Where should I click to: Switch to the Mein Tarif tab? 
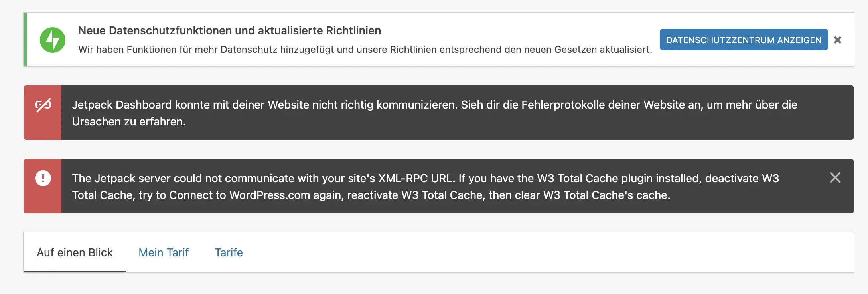click(164, 252)
